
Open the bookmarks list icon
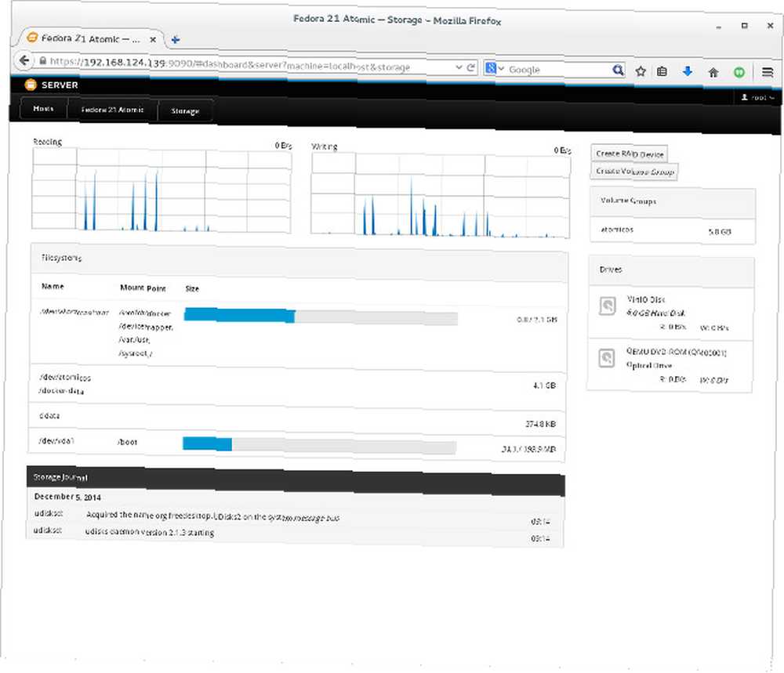pyautogui.click(x=662, y=71)
